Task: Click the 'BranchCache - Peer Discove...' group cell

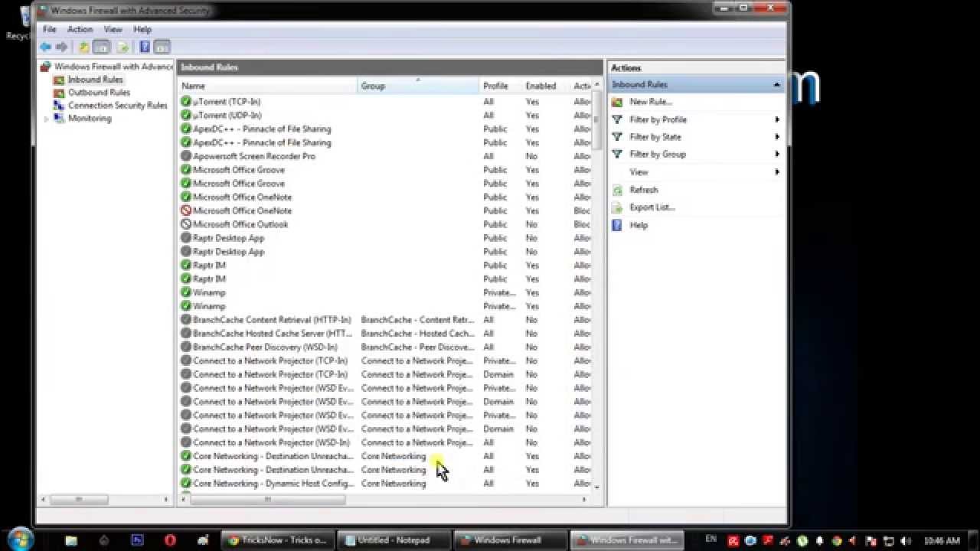Action: [417, 347]
